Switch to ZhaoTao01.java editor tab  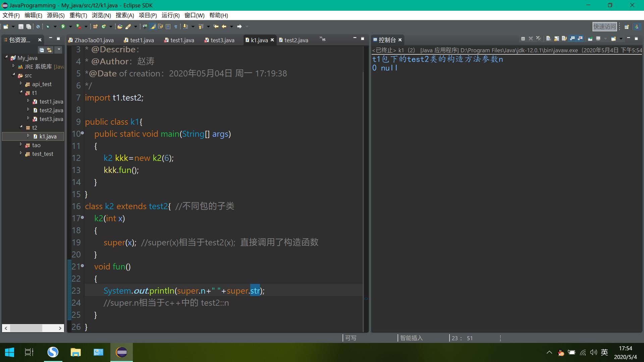tap(91, 40)
